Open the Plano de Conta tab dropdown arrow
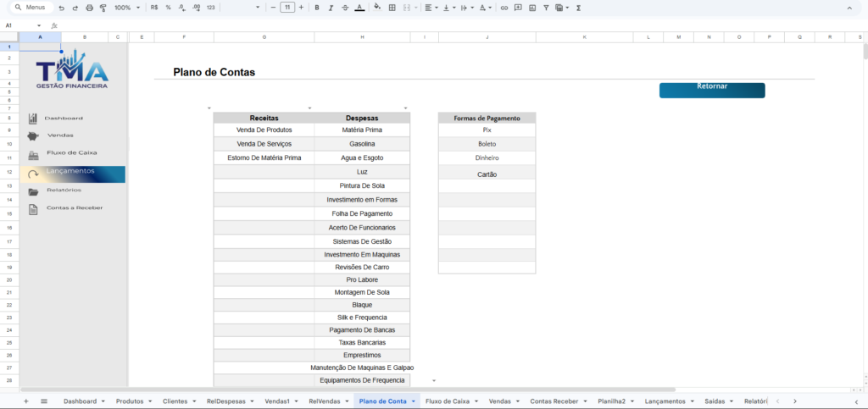This screenshot has height=409, width=868. (414, 401)
